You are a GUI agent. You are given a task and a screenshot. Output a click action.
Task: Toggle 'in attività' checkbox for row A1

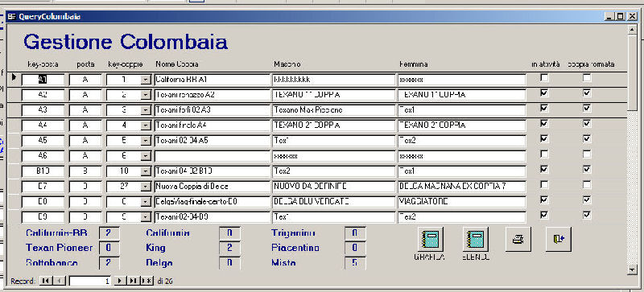coord(544,78)
